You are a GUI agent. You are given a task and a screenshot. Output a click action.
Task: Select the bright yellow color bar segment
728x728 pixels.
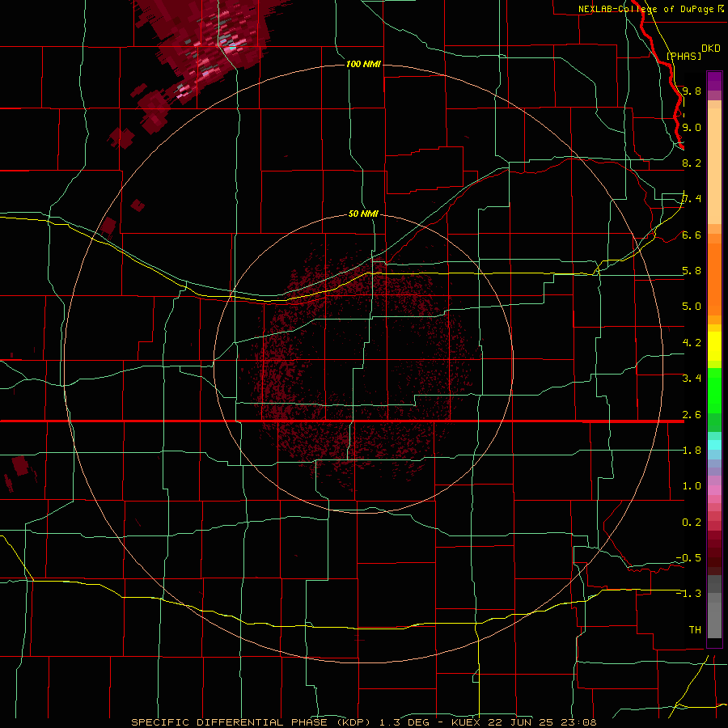tap(714, 346)
